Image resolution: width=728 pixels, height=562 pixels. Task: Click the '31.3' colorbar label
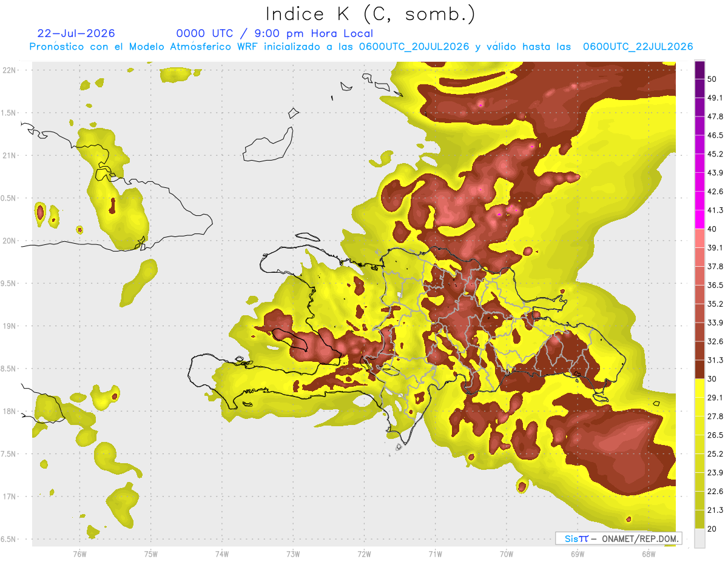tap(715, 360)
